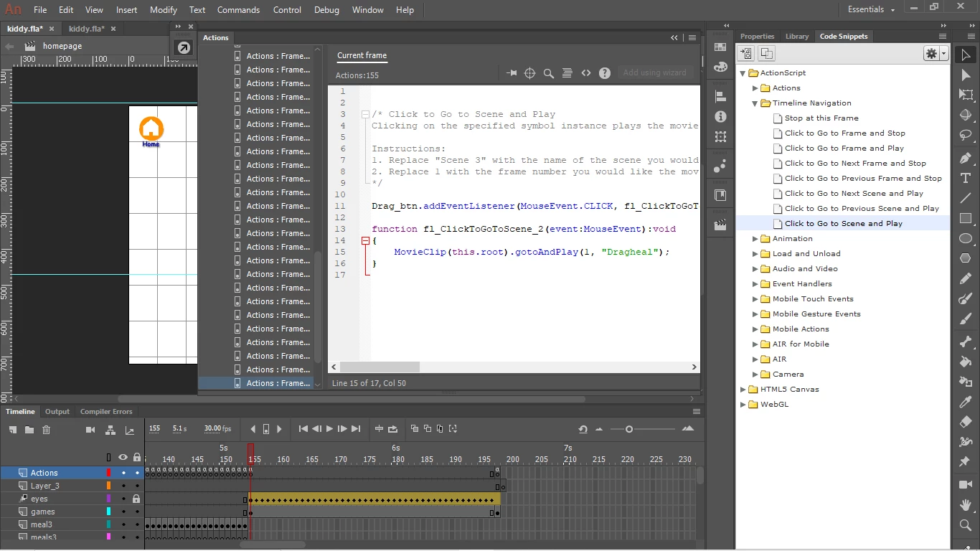The height and width of the screenshot is (551, 980).
Task: Toggle outline swatch of meal3 layer
Action: point(109,524)
